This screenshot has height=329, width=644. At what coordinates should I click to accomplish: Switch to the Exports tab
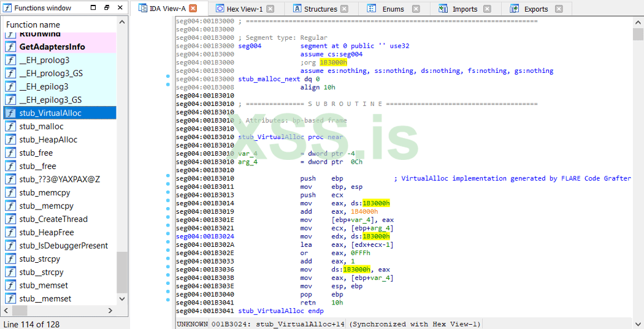pyautogui.click(x=536, y=9)
